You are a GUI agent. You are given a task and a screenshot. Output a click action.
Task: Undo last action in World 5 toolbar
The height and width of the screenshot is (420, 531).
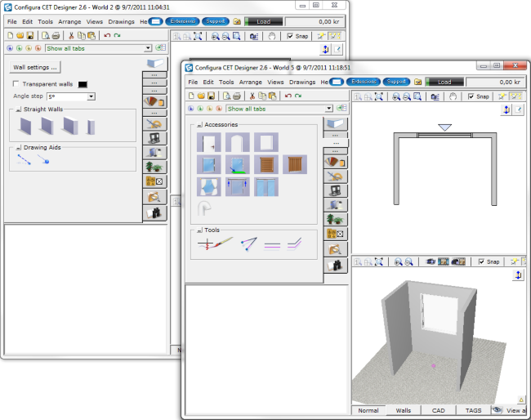click(x=288, y=96)
